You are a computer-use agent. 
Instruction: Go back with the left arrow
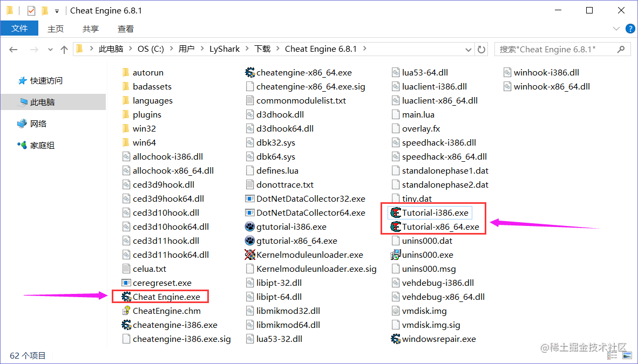click(x=13, y=49)
